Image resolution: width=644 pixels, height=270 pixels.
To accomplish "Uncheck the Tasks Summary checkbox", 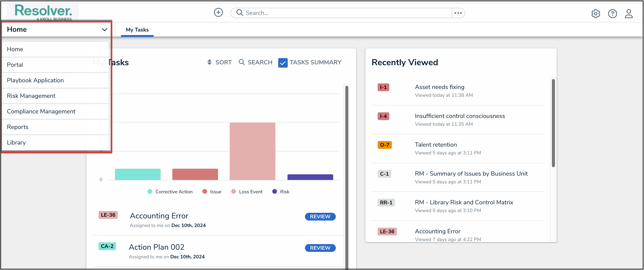I will click(x=283, y=63).
